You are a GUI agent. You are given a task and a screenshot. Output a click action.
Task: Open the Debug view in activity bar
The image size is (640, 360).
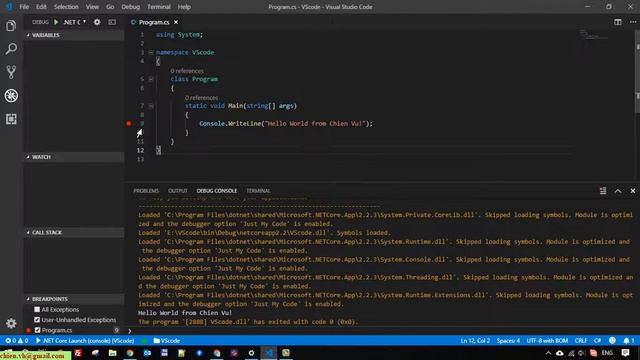(11, 96)
